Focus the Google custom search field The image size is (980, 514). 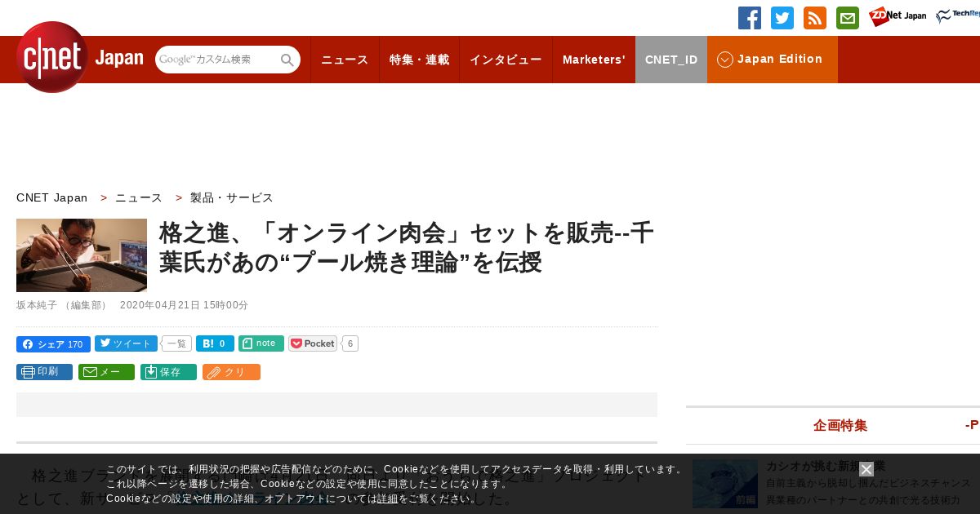pyautogui.click(x=217, y=60)
